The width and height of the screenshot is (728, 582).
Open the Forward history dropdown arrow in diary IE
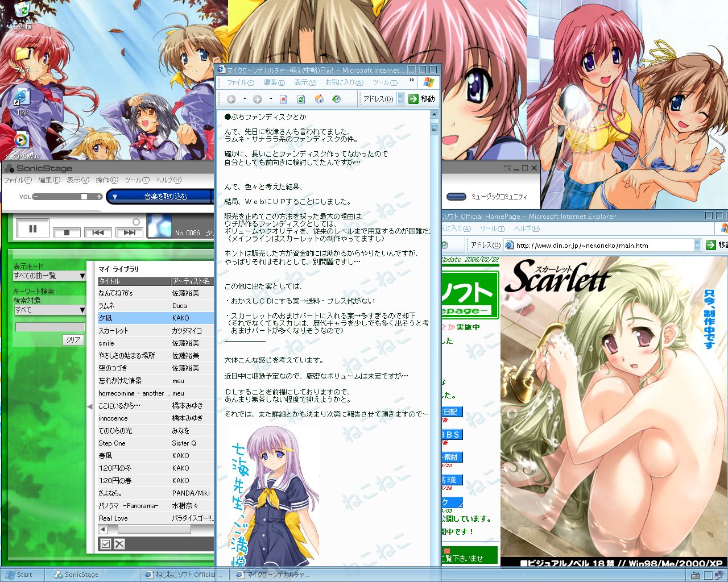[271, 99]
